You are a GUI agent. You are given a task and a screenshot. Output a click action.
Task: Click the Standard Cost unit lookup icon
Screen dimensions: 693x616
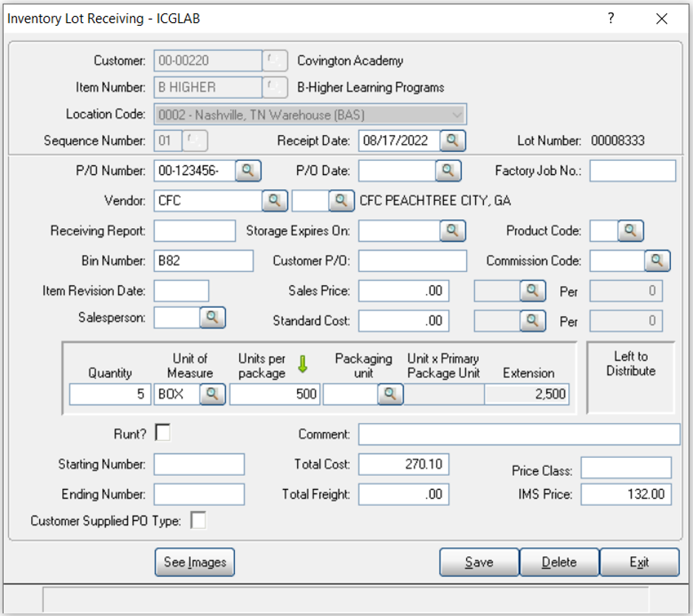pos(533,321)
